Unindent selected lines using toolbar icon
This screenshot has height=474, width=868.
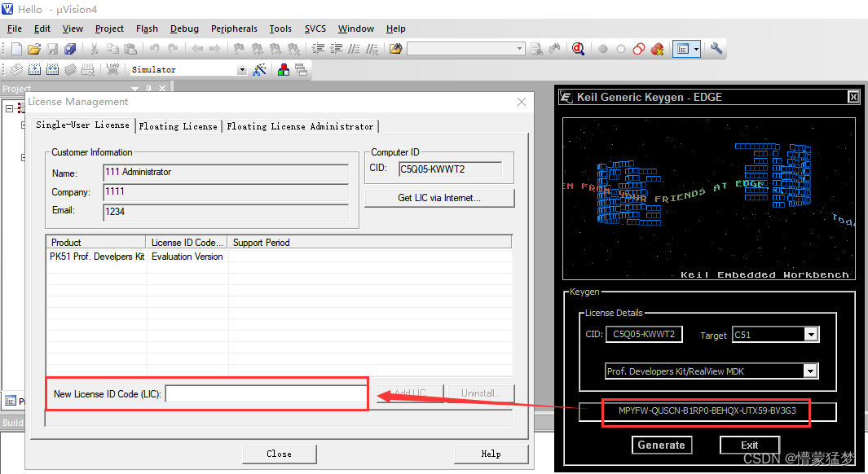(336, 49)
